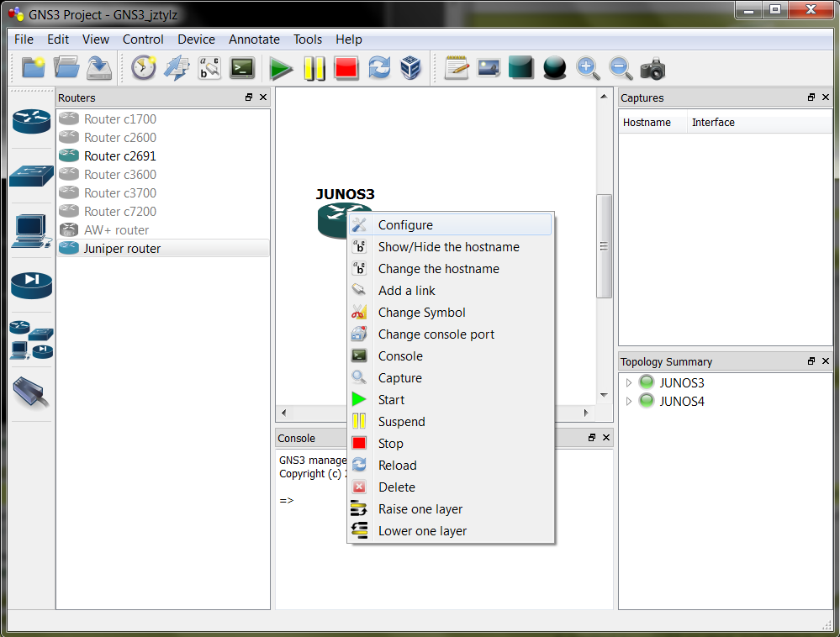Zoom out with magnifier minus icon
This screenshot has height=637, width=840.
point(621,69)
